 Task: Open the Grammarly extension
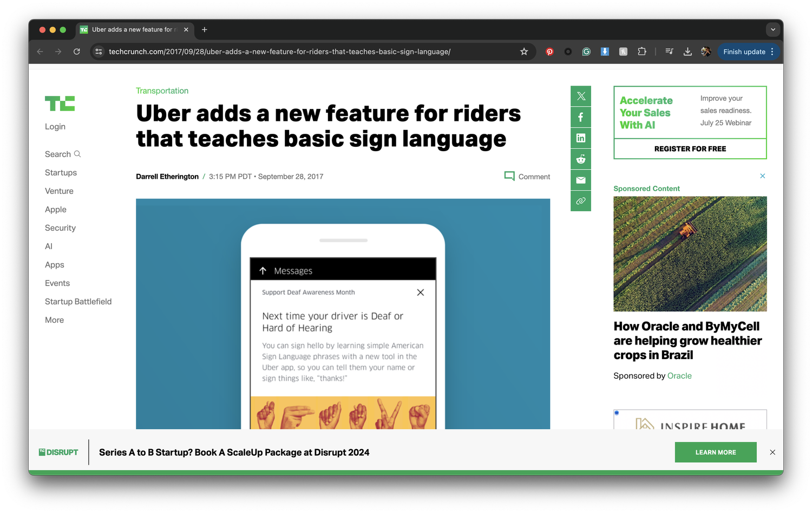(586, 51)
